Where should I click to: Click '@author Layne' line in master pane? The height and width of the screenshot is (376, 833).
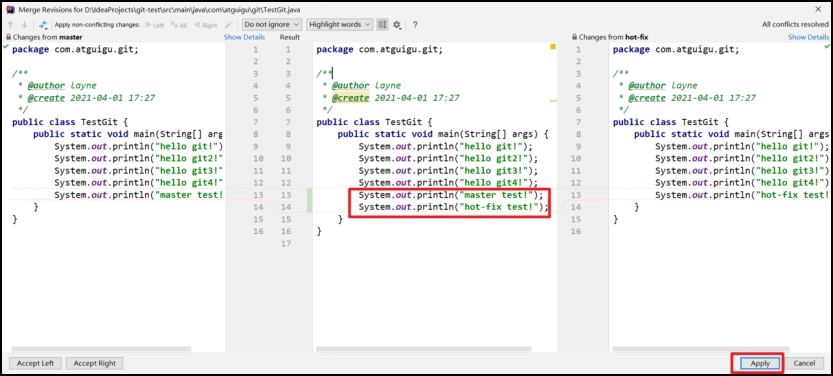[57, 86]
